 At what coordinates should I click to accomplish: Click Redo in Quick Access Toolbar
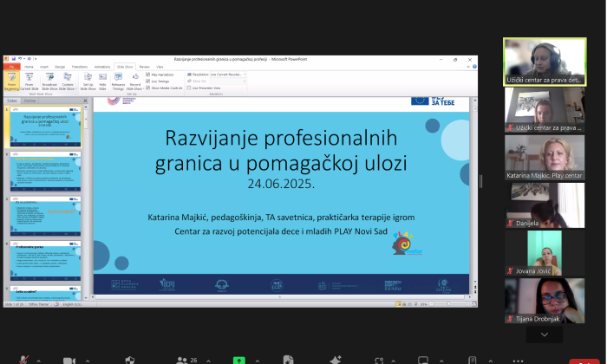pyautogui.click(x=29, y=59)
